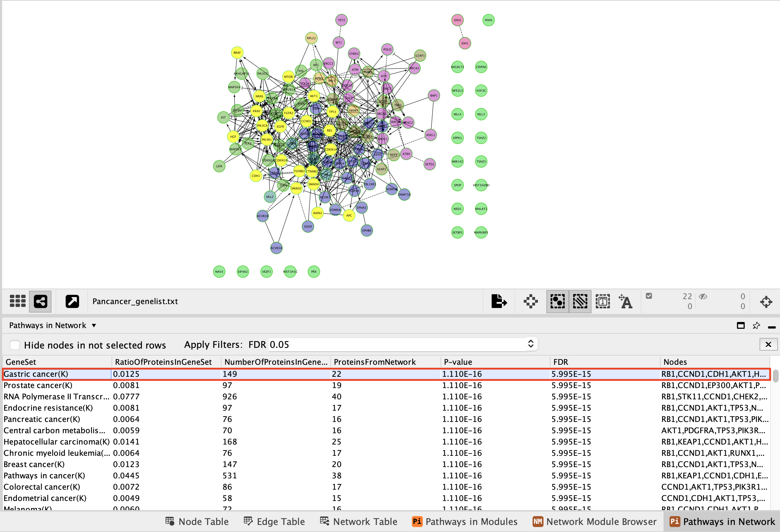Enable Hide nodes in not selected rows
The width and height of the screenshot is (780, 532).
[15, 345]
